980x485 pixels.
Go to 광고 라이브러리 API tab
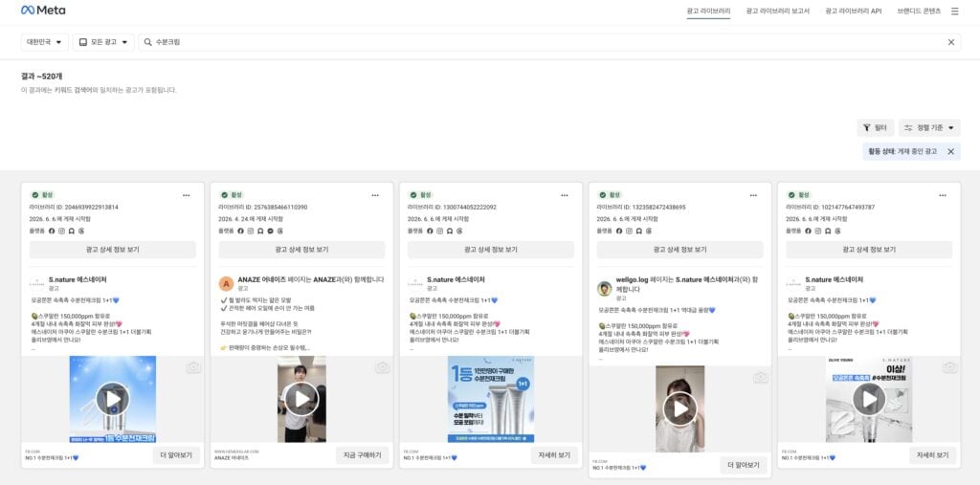[853, 11]
